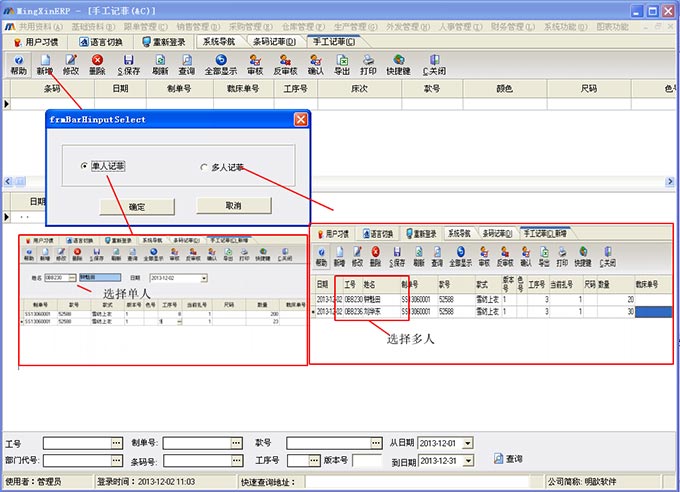The height and width of the screenshot is (492, 680).
Task: Click the 打印 print icon in main toolbar
Action: point(368,65)
